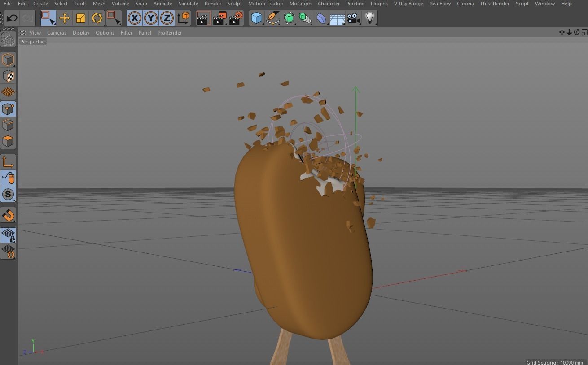Click Planar Workplane icon below locked grid
This screenshot has width=588, height=365.
pyautogui.click(x=8, y=252)
